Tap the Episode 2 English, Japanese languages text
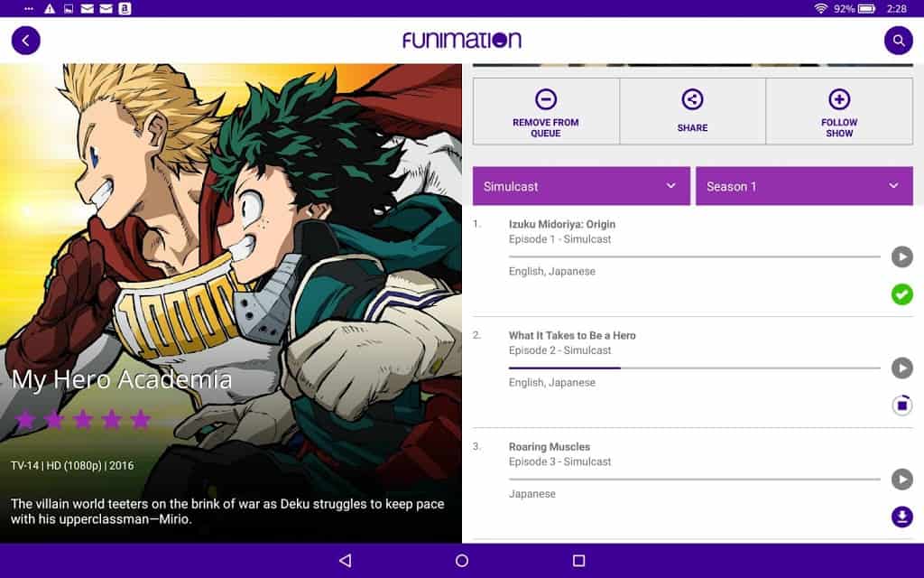The height and width of the screenshot is (578, 924). click(x=552, y=383)
